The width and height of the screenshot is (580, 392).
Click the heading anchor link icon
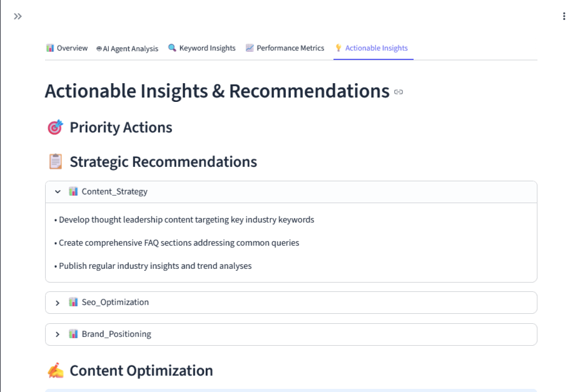click(399, 92)
